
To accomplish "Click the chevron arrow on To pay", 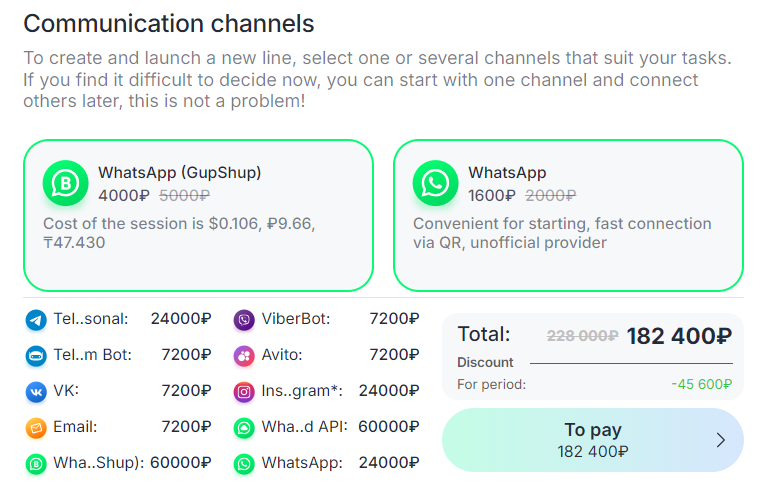I will pyautogui.click(x=720, y=439).
